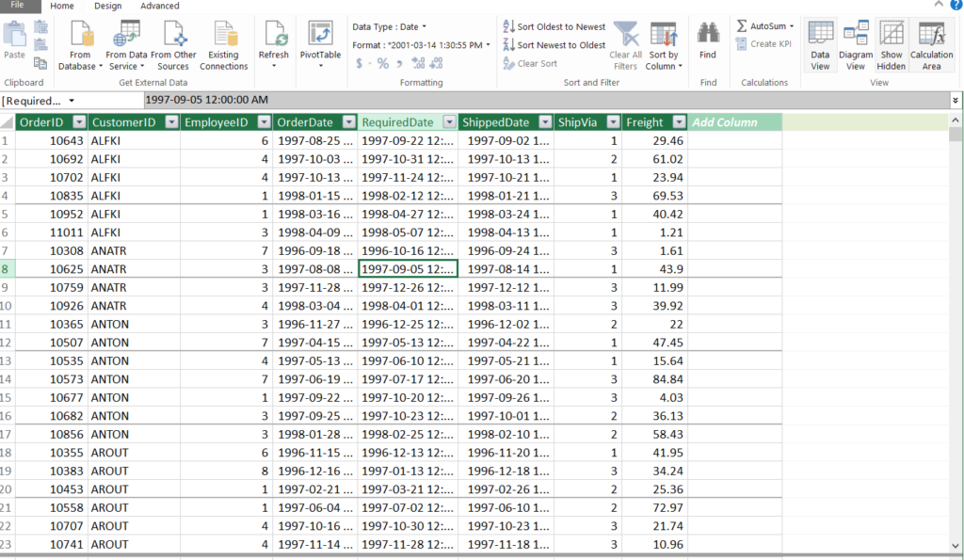
Task: Expand the formula bar chevron
Action: [956, 100]
